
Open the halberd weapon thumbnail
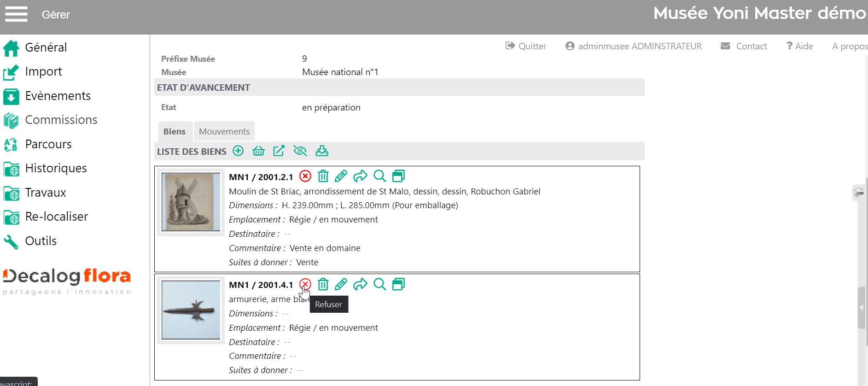click(x=191, y=310)
